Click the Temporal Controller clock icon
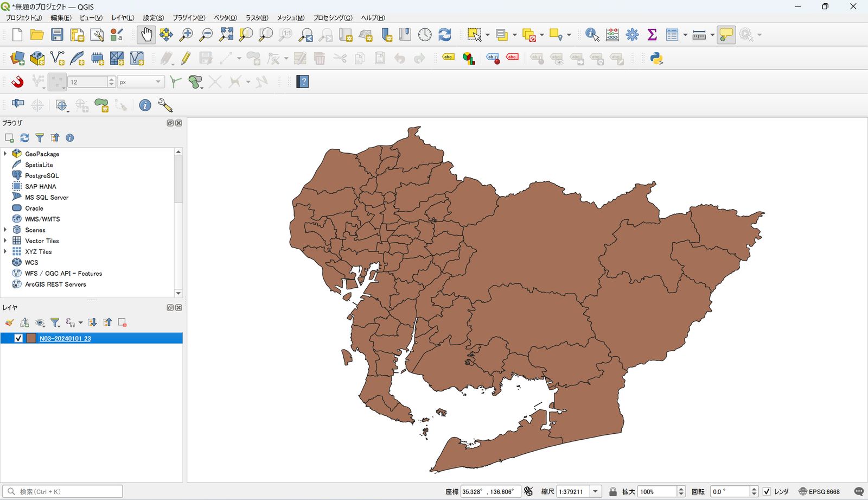The width and height of the screenshot is (868, 500). [425, 35]
